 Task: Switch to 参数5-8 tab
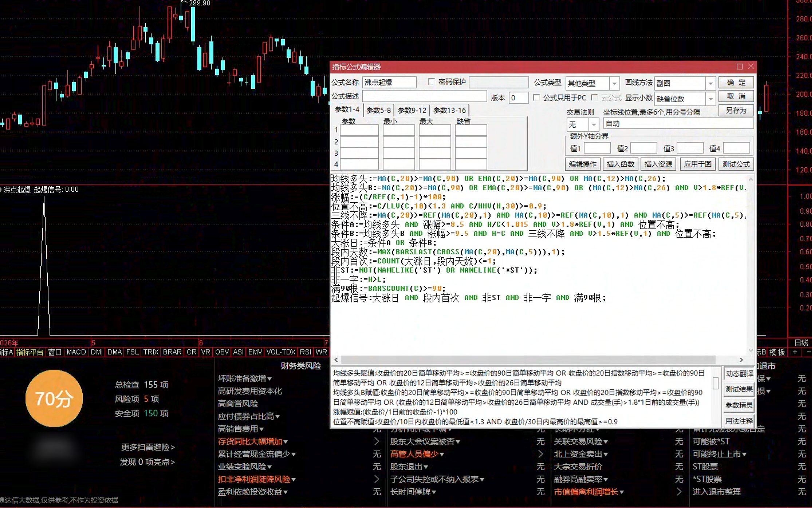pos(379,110)
